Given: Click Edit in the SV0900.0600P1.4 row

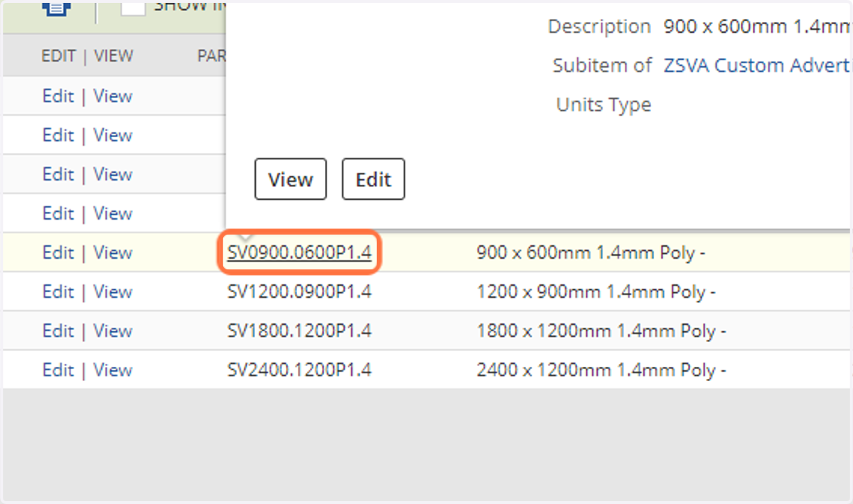Looking at the screenshot, I should (x=58, y=252).
